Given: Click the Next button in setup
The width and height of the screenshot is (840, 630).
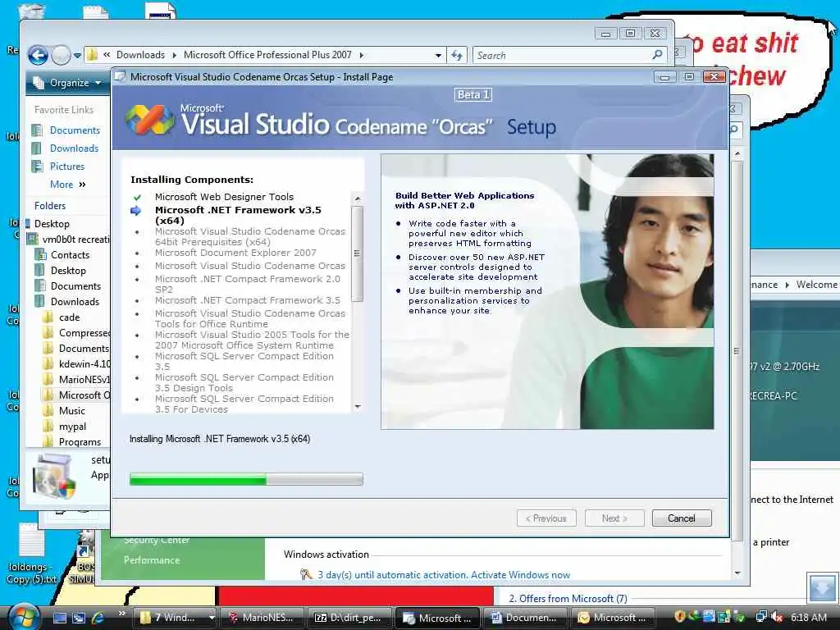Looking at the screenshot, I should [614, 518].
